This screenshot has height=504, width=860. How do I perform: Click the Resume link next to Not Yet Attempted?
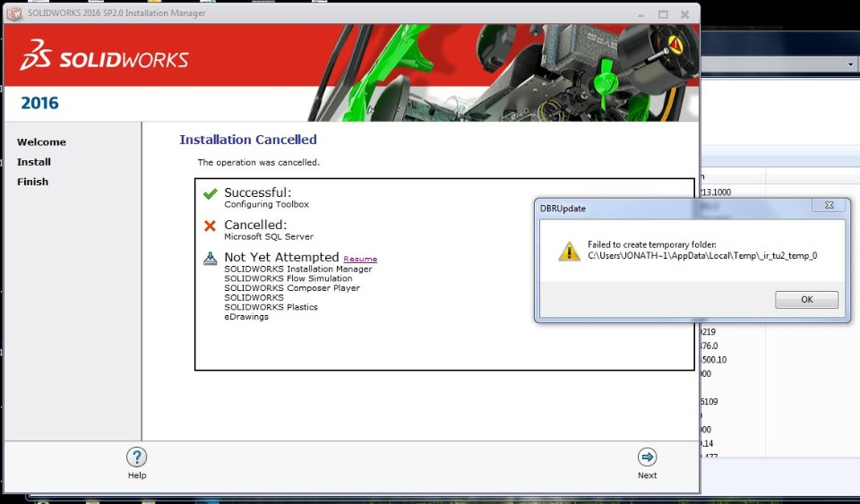(x=360, y=259)
